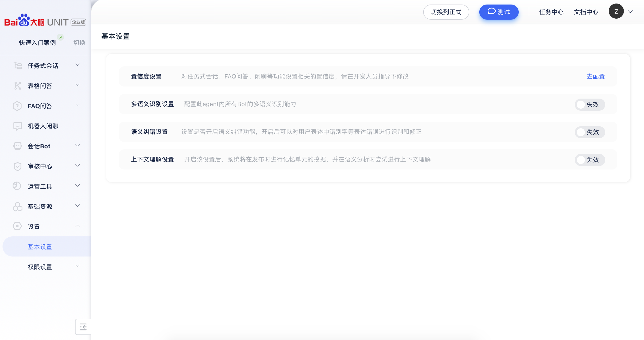
Task: Expand the 基础资源 chevron
Action: coord(78,206)
